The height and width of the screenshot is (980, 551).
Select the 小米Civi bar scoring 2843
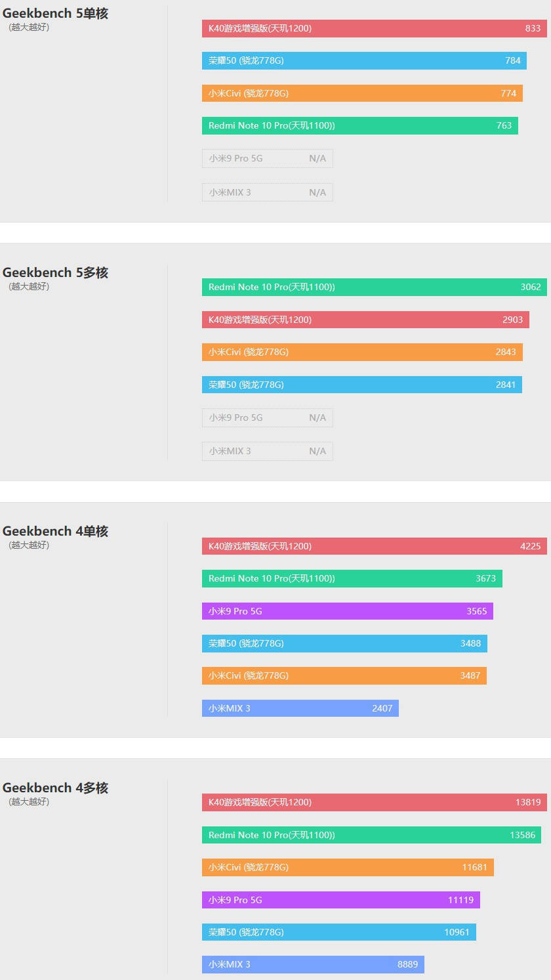[x=362, y=352]
